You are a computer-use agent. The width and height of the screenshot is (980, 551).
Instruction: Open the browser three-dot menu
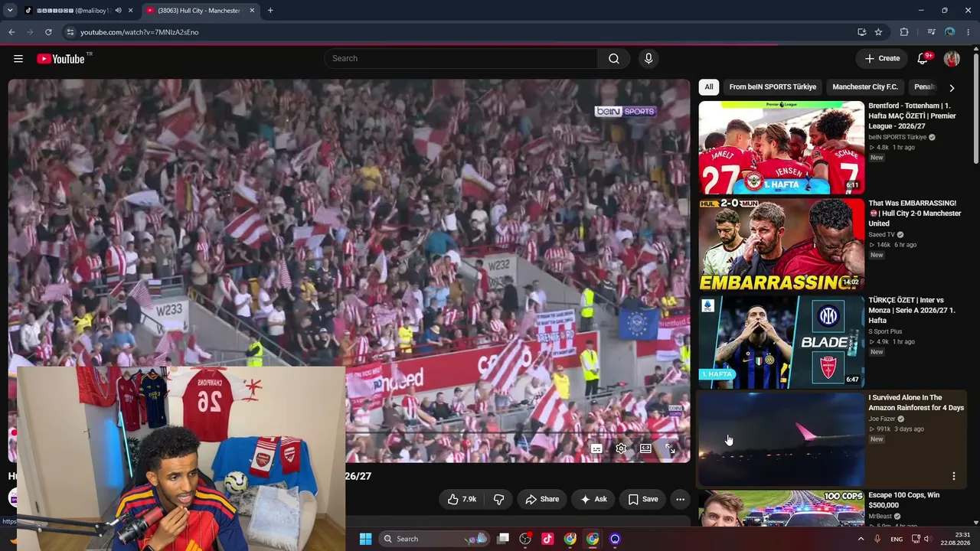pos(969,32)
